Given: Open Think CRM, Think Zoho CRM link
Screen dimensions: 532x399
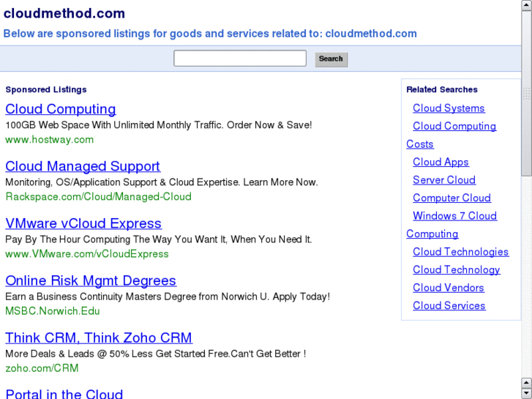Looking at the screenshot, I should [x=99, y=338].
